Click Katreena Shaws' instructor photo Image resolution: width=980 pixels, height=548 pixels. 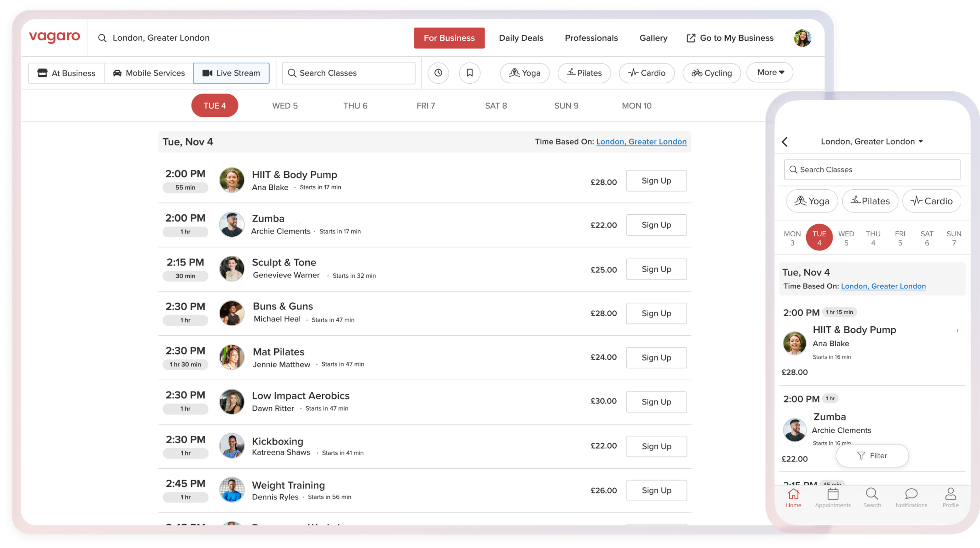pyautogui.click(x=232, y=445)
